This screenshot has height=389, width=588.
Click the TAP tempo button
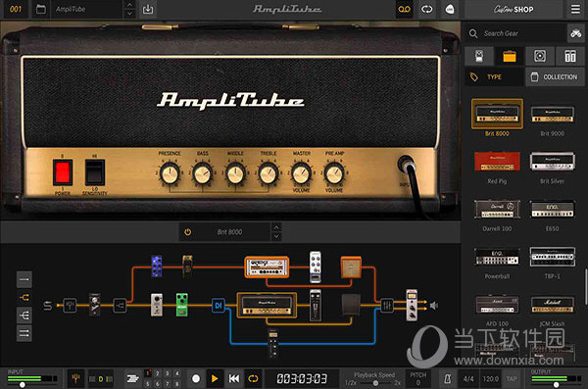click(x=512, y=379)
